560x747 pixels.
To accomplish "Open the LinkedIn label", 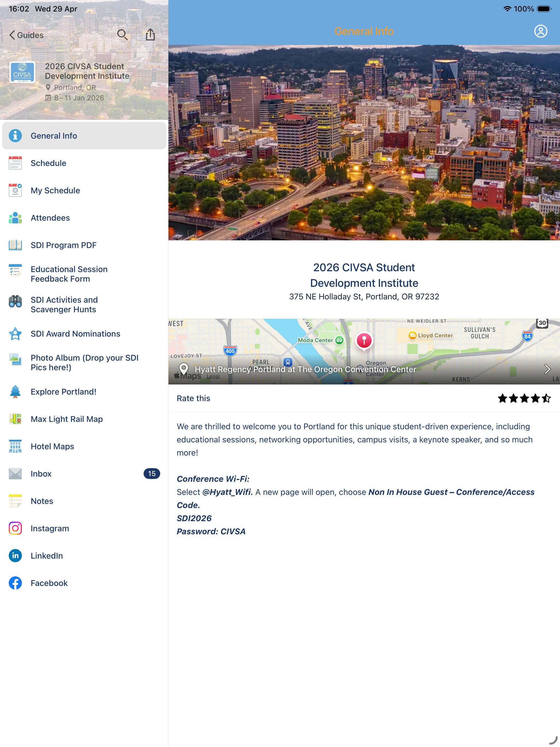I will coord(46,556).
